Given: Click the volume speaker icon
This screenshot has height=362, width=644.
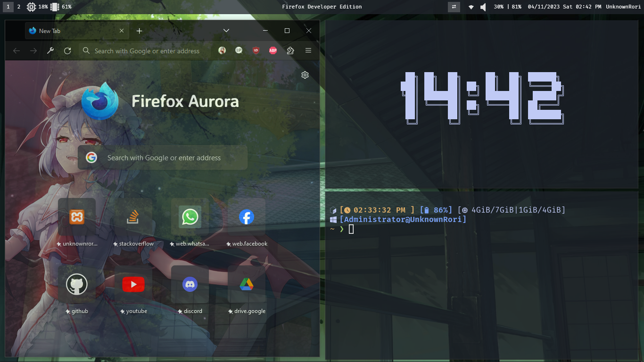Looking at the screenshot, I should pos(483,7).
